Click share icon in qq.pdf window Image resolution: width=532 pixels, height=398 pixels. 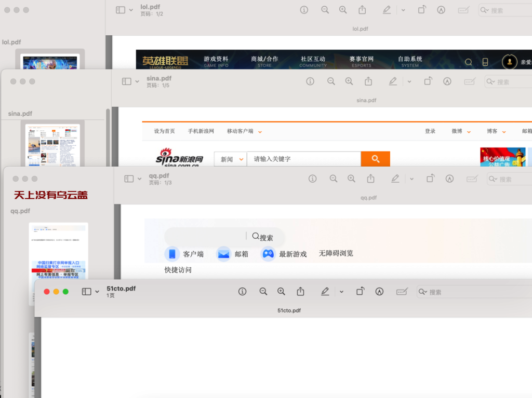click(x=371, y=179)
